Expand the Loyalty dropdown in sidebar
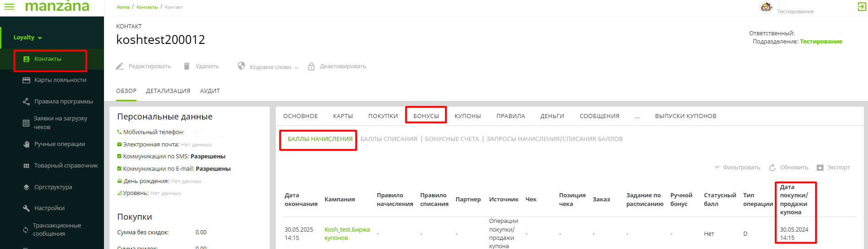Screen dimensions: 868x249 point(27,38)
